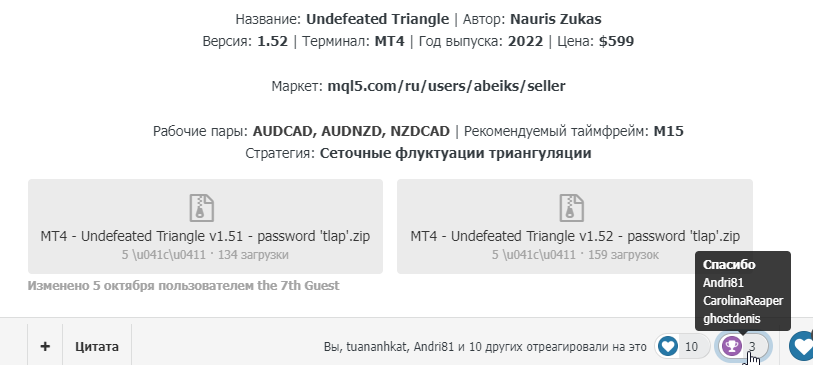Click the large heart react button at right edge
This screenshot has width=813, height=365.
802,346
